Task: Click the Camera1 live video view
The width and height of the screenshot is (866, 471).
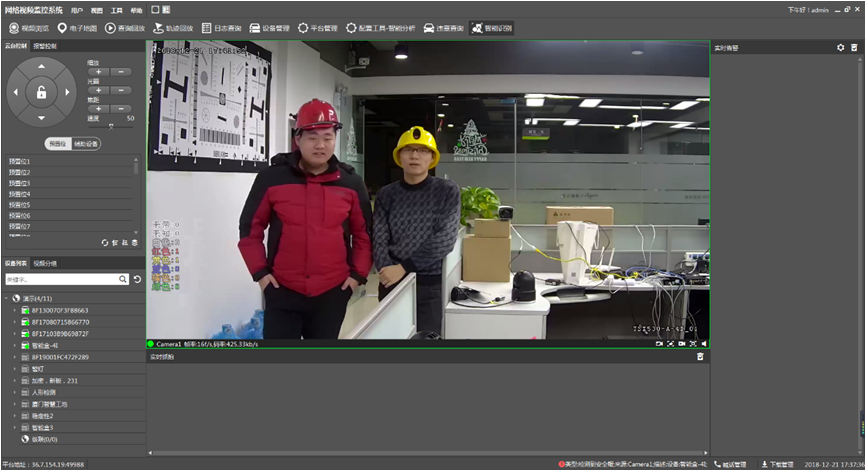Action: click(x=428, y=190)
